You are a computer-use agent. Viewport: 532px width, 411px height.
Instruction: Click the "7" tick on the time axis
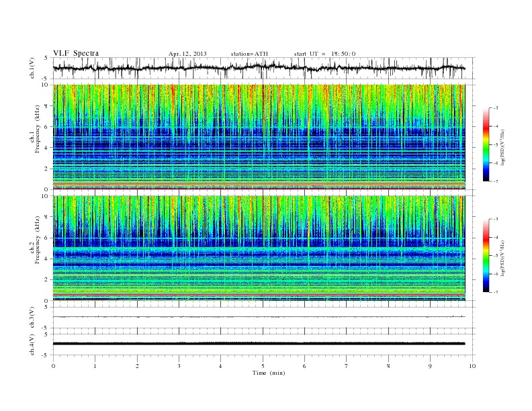coord(347,366)
